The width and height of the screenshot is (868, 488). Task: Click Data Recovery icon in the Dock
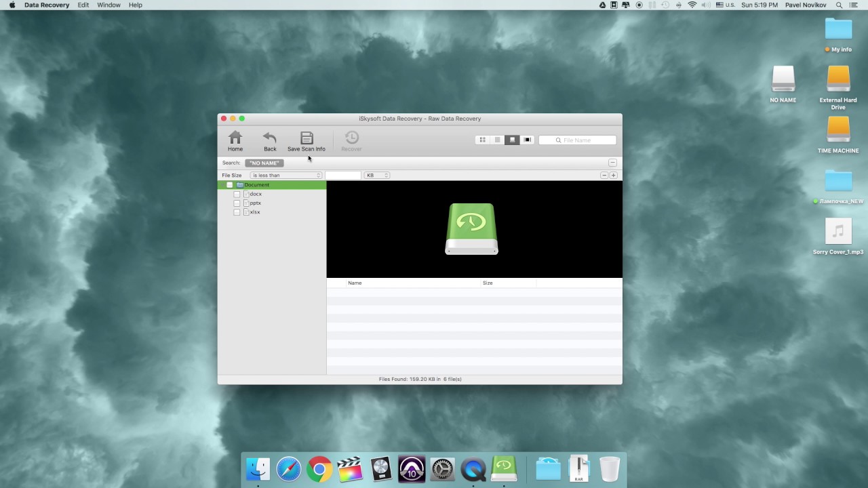504,468
